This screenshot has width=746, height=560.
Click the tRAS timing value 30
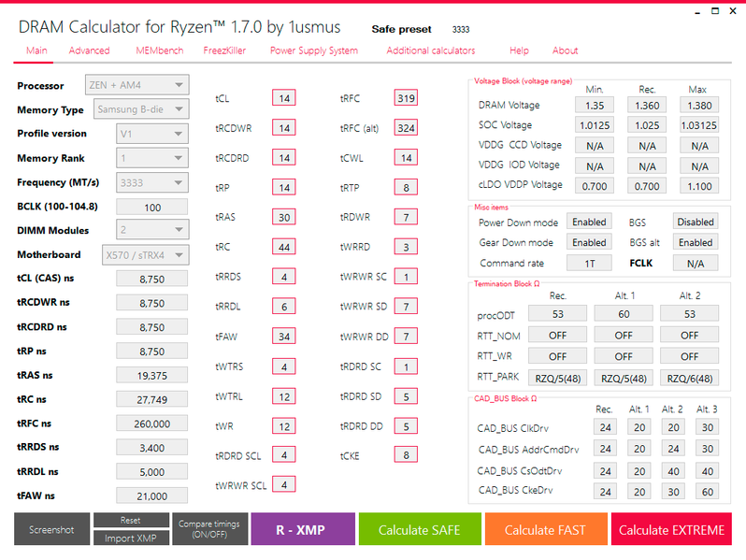284,217
